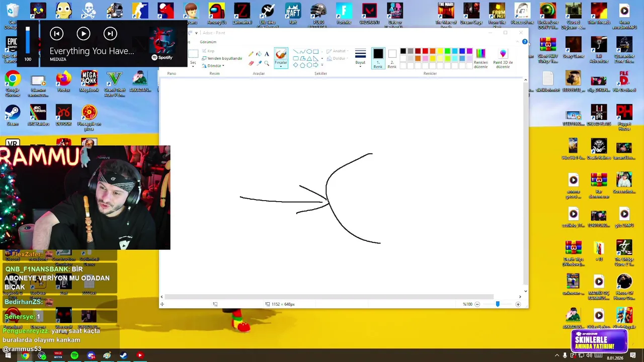Open Paint 3D ile düzenle

pos(503,58)
